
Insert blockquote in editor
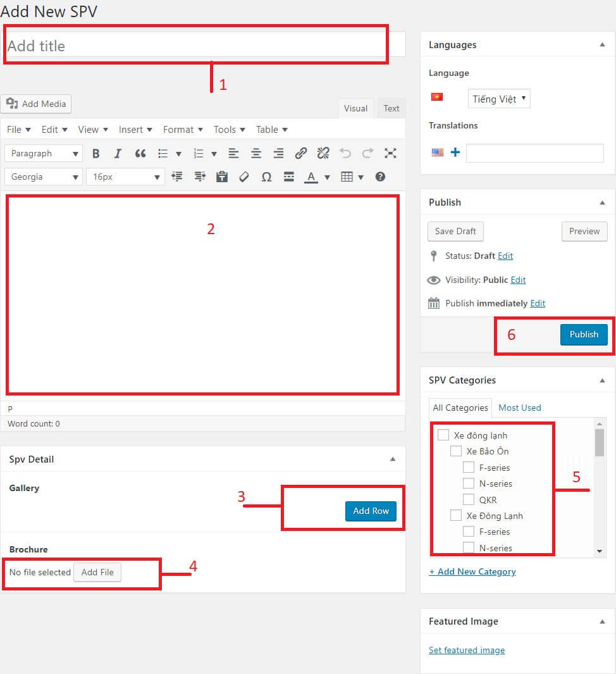pos(140,153)
